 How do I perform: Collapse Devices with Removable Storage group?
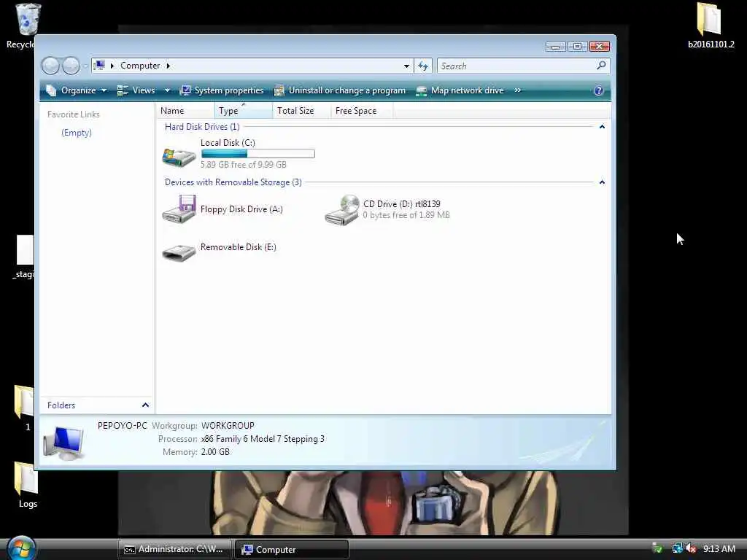pos(602,182)
